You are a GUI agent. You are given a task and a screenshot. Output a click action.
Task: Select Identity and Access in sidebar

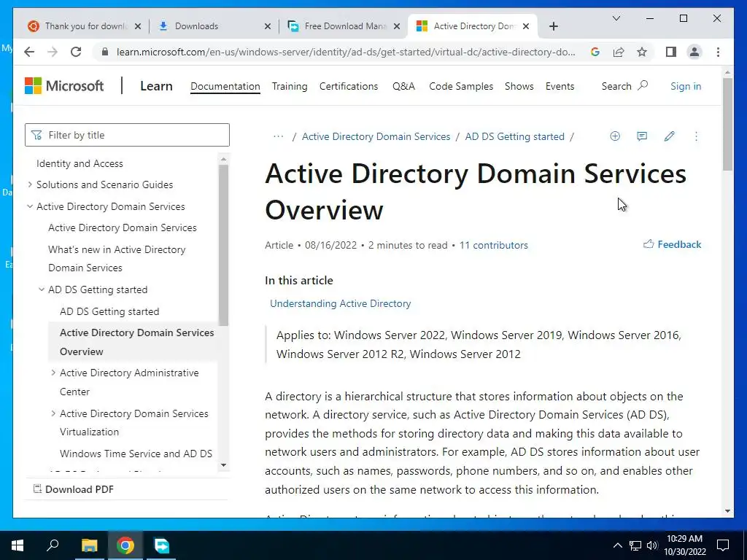coord(80,163)
